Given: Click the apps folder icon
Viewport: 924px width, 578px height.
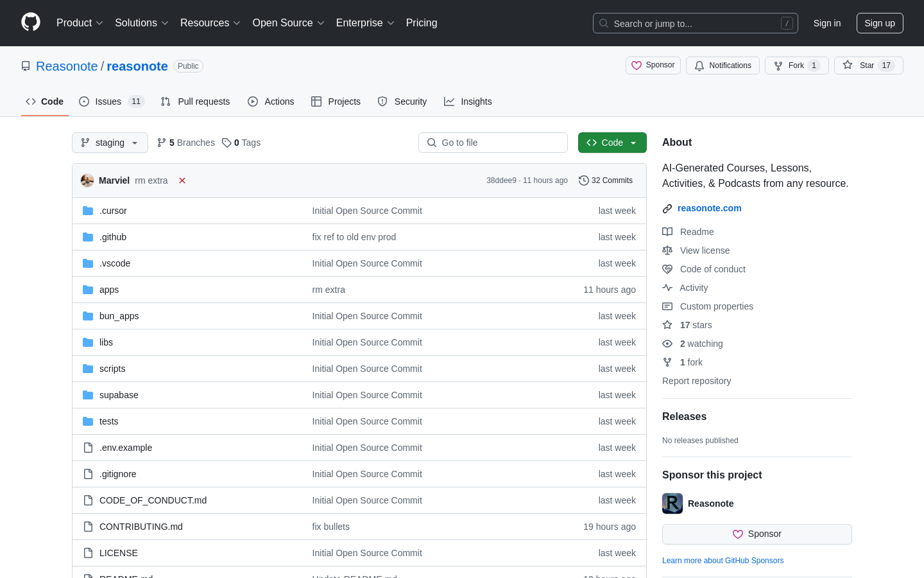Looking at the screenshot, I should [x=88, y=290].
